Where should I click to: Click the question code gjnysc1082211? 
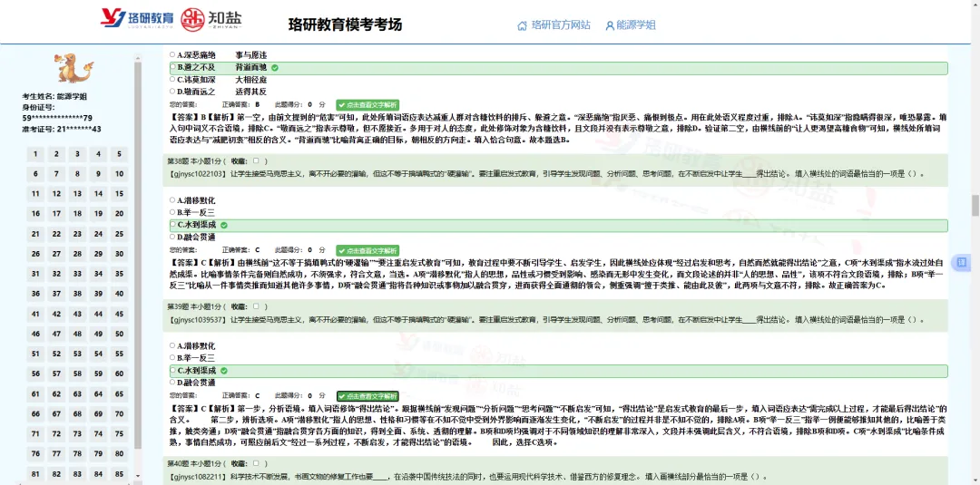tap(198, 477)
